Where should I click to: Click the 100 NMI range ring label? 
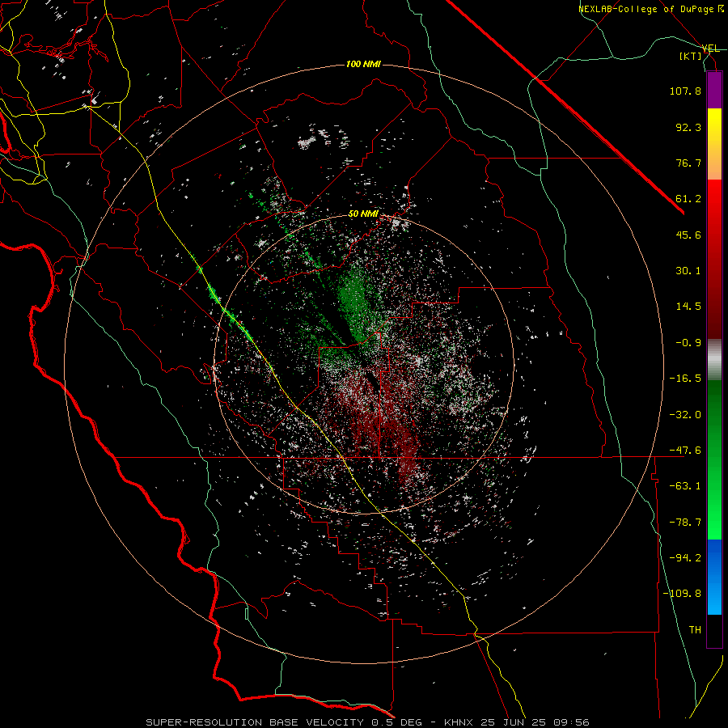363,64
